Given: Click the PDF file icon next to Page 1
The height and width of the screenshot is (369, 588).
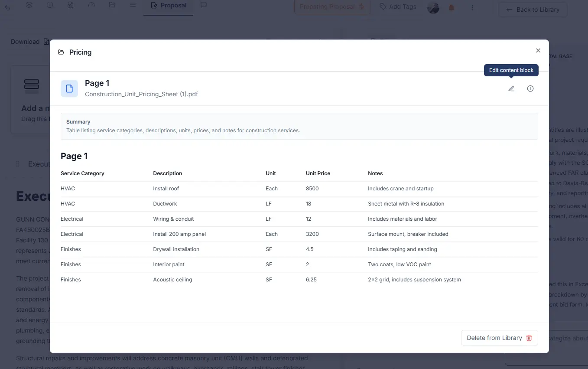Looking at the screenshot, I should click(x=69, y=88).
